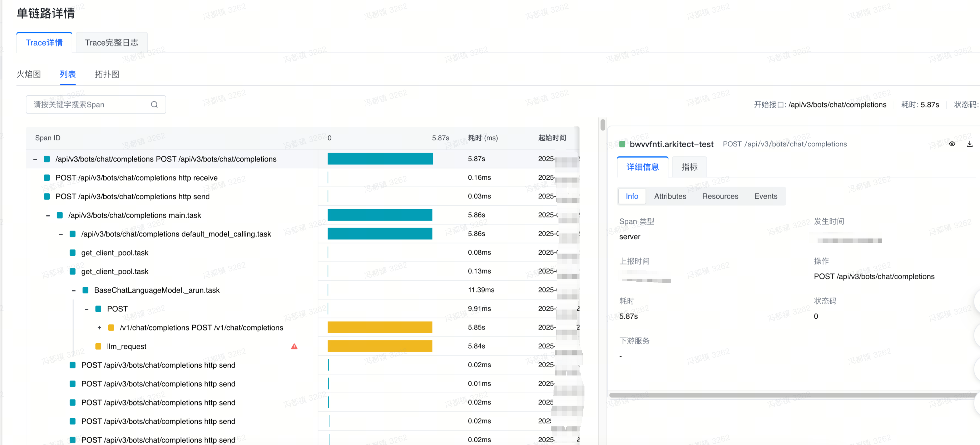Viewport: 980px width, 445px height.
Task: Open the 指标 tab in detail panel
Action: point(689,167)
